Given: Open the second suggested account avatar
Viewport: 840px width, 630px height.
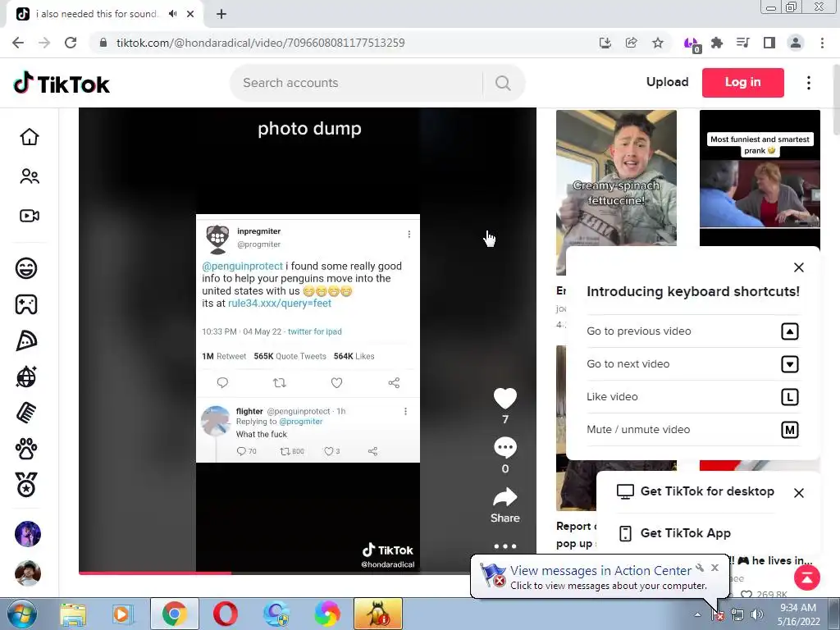Looking at the screenshot, I should pos(27,573).
